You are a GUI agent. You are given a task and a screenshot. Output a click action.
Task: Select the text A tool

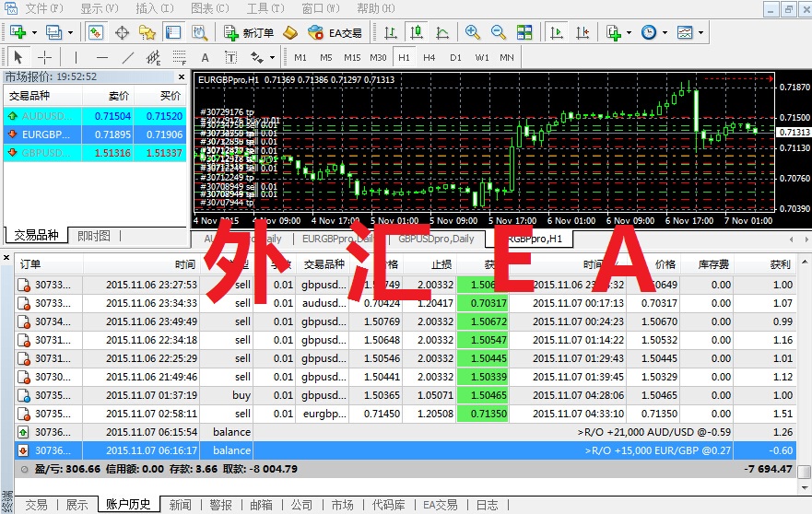205,57
